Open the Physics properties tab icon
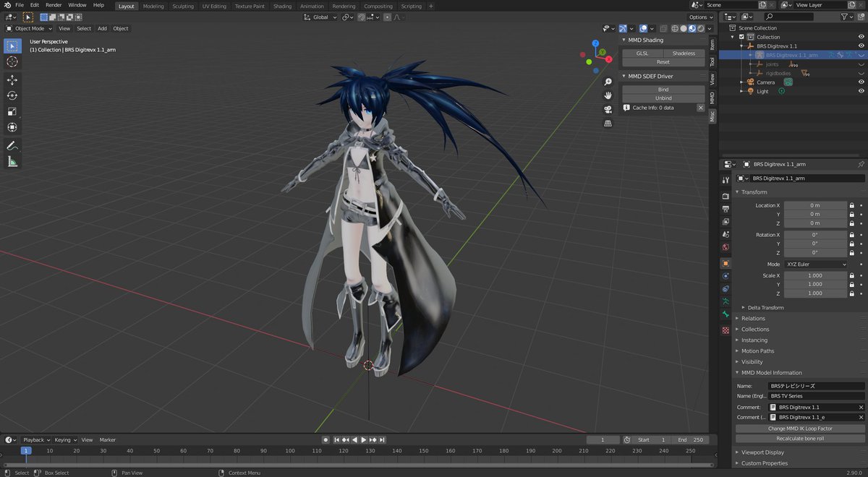The image size is (868, 477). [726, 276]
